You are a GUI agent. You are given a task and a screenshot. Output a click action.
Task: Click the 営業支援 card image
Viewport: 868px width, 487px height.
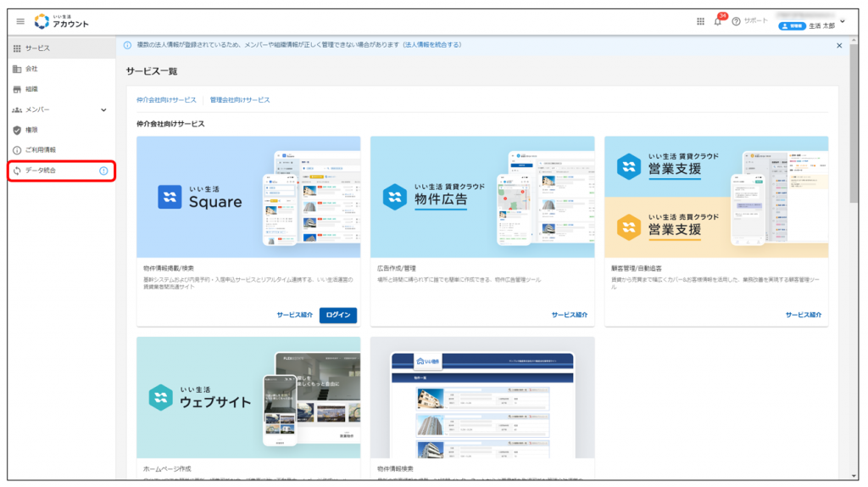716,197
